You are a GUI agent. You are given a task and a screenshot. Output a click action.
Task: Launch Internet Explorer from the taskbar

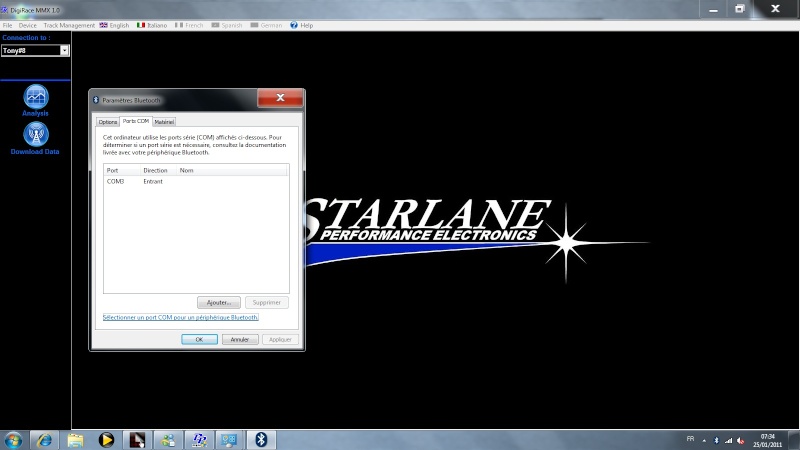coord(44,440)
